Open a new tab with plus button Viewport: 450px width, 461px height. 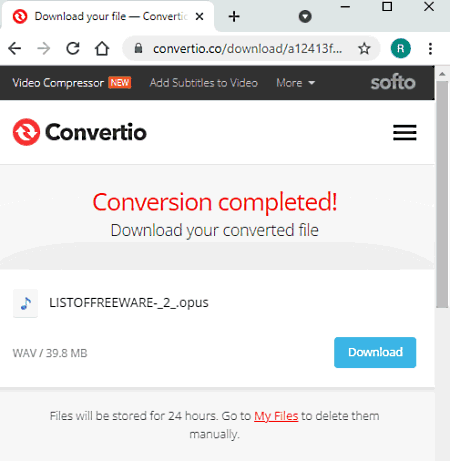(234, 16)
